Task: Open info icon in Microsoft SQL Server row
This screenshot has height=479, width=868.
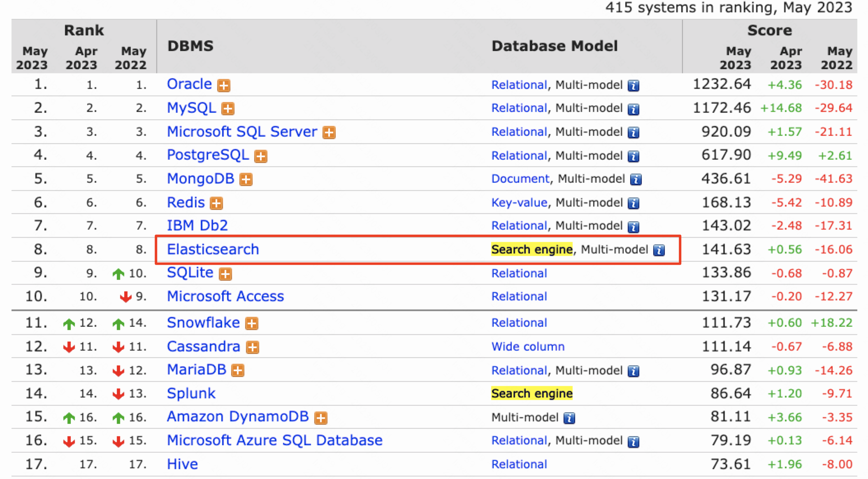Action: point(634,133)
